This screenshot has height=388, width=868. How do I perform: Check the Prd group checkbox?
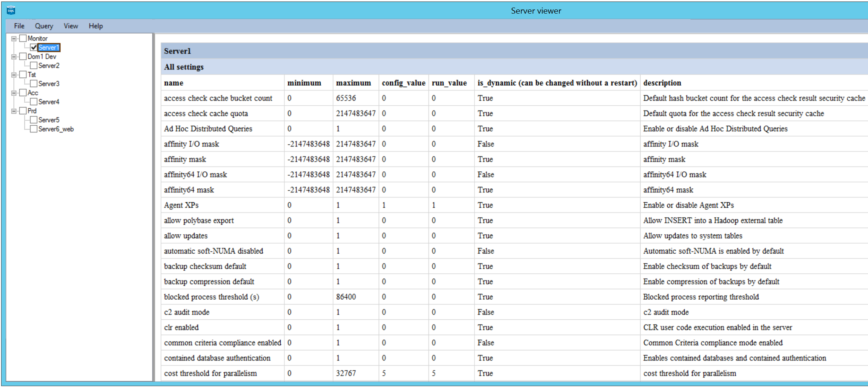[23, 111]
